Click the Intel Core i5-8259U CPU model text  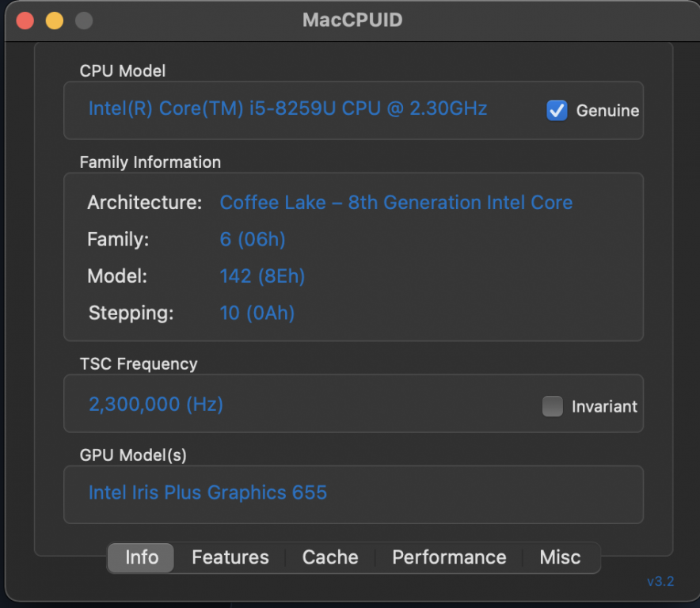coord(287,108)
